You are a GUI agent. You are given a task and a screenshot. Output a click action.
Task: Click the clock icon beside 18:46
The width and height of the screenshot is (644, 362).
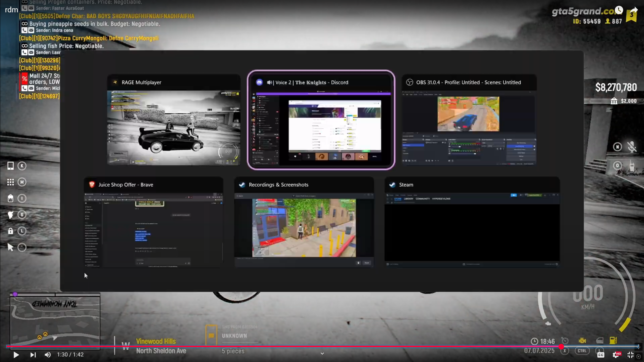point(534,341)
